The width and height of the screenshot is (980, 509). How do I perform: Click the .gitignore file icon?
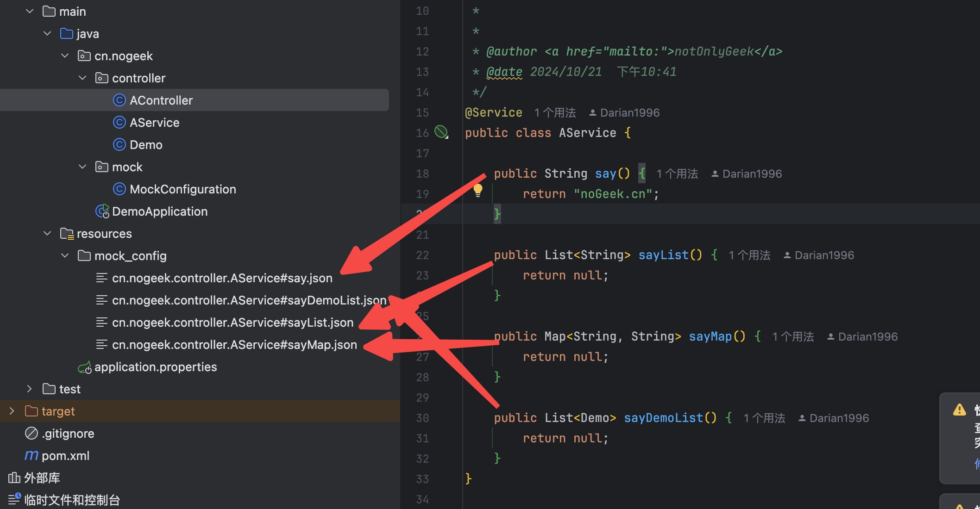[x=31, y=434]
